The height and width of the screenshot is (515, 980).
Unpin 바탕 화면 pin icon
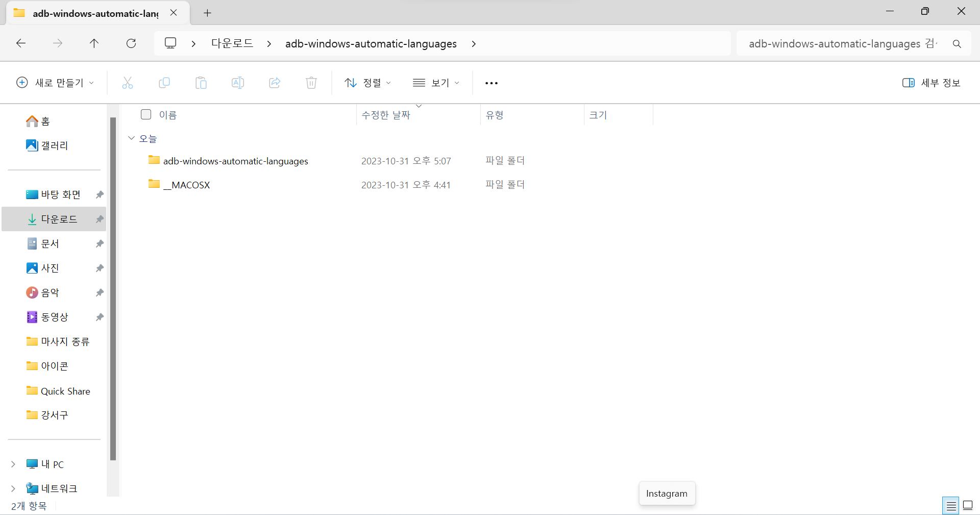pyautogui.click(x=100, y=194)
